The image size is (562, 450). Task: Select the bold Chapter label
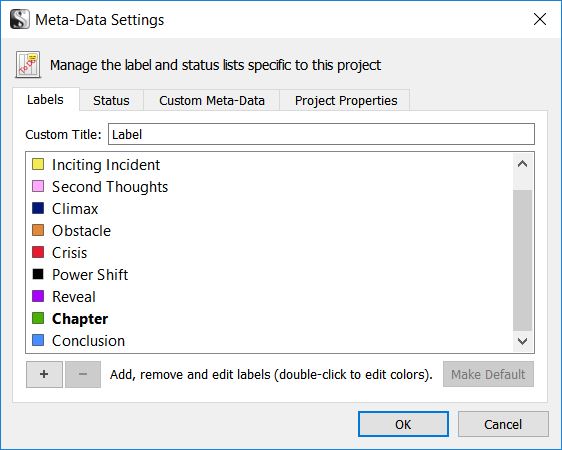[80, 319]
